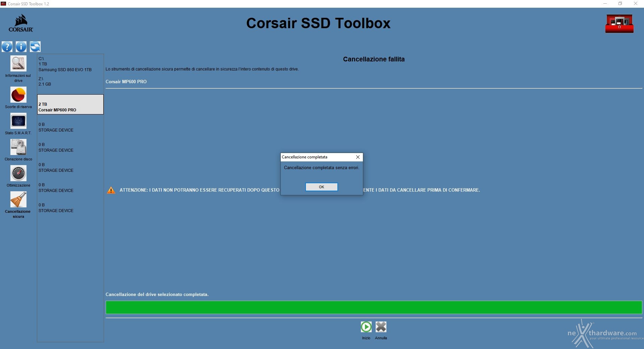Click 'Cancellazione completata senza errori.' message

pyautogui.click(x=321, y=167)
